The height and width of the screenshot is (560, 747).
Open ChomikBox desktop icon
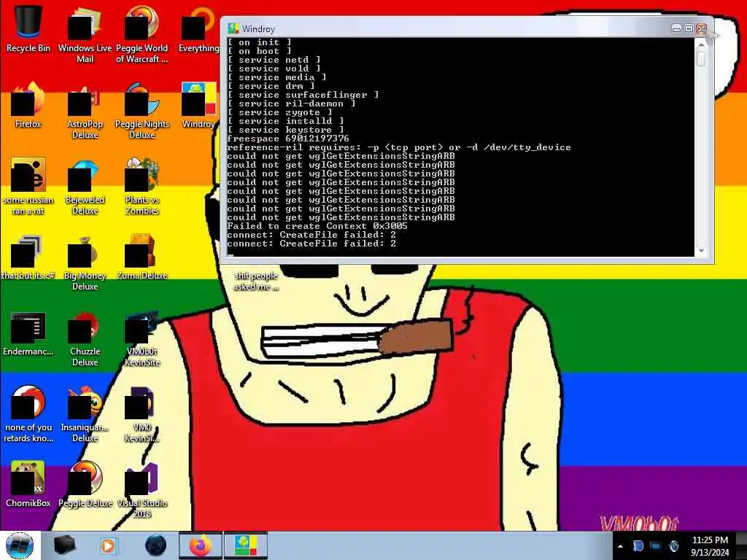28,484
